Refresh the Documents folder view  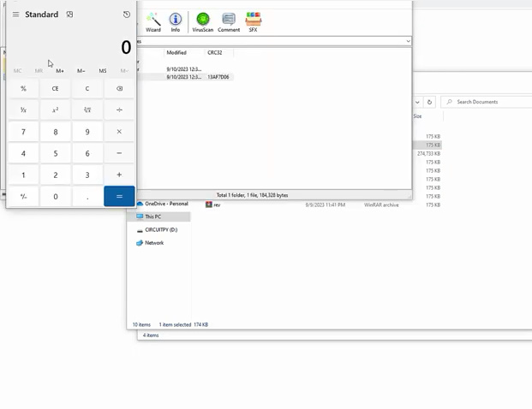(430, 102)
